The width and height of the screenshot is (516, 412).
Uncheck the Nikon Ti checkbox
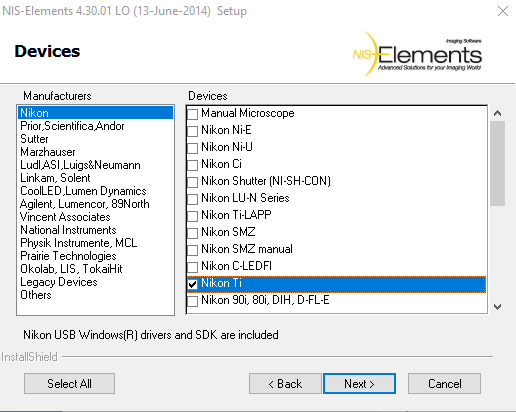point(192,284)
